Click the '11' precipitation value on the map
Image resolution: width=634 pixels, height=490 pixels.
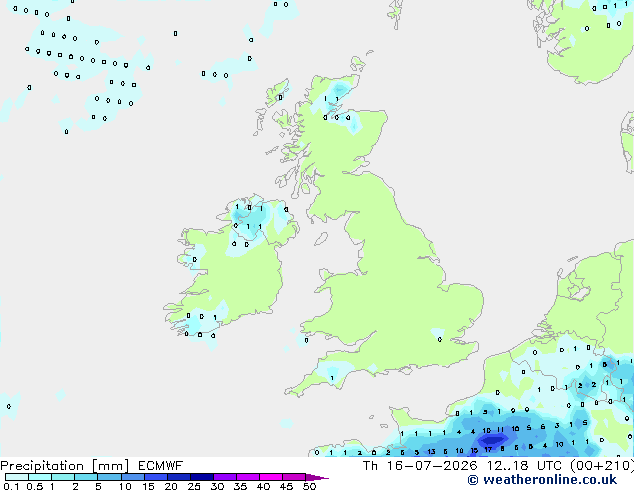pyautogui.click(x=500, y=430)
